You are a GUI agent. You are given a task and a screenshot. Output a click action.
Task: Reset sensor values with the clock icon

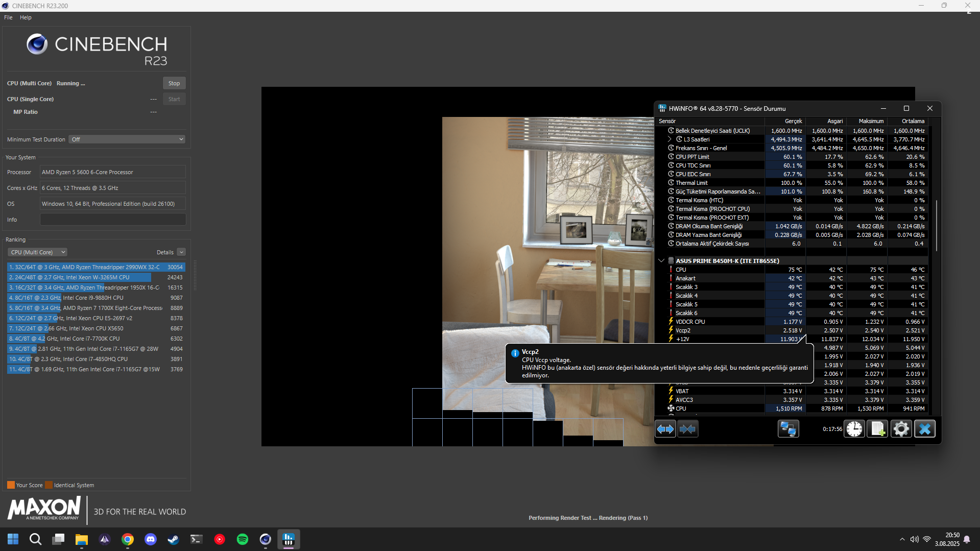point(854,429)
